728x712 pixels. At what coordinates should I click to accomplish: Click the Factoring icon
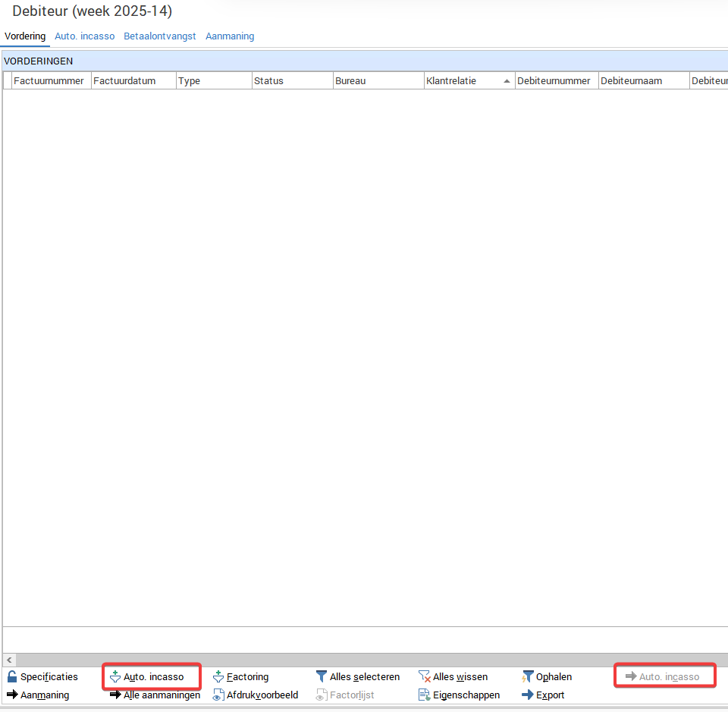[x=218, y=676]
